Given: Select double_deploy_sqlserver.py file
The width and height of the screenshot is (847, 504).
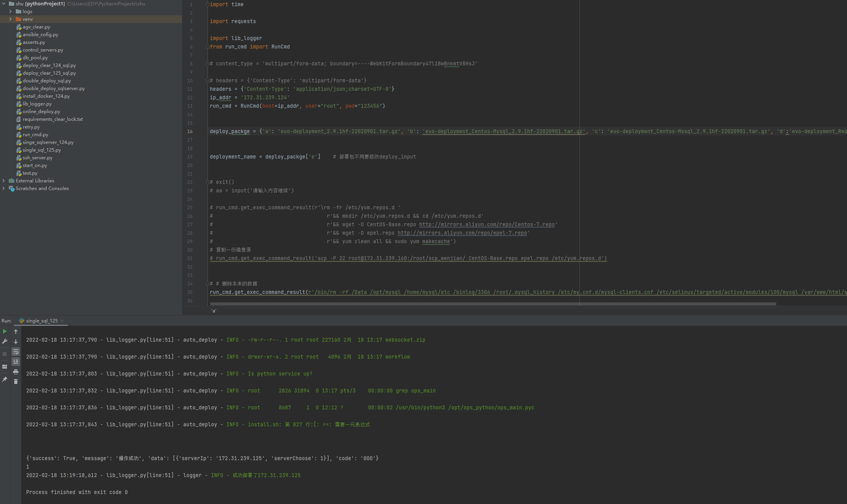Looking at the screenshot, I should tap(54, 88).
